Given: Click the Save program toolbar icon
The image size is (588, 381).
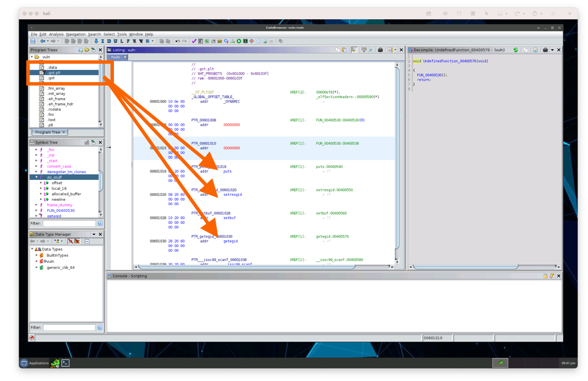Looking at the screenshot, I should (x=33, y=41).
